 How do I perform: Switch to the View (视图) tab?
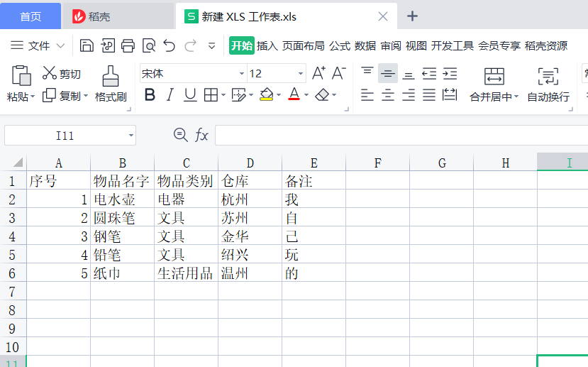(x=416, y=45)
